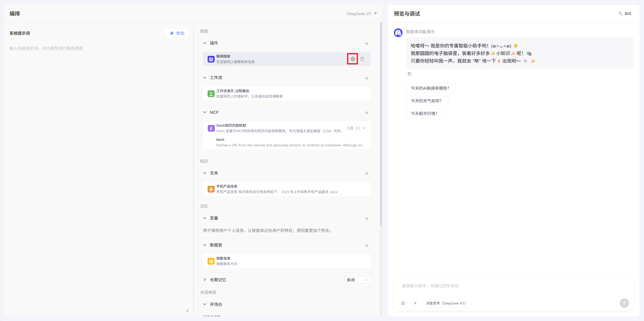
Task: Expand the 长期记忆 section
Action: (205, 280)
